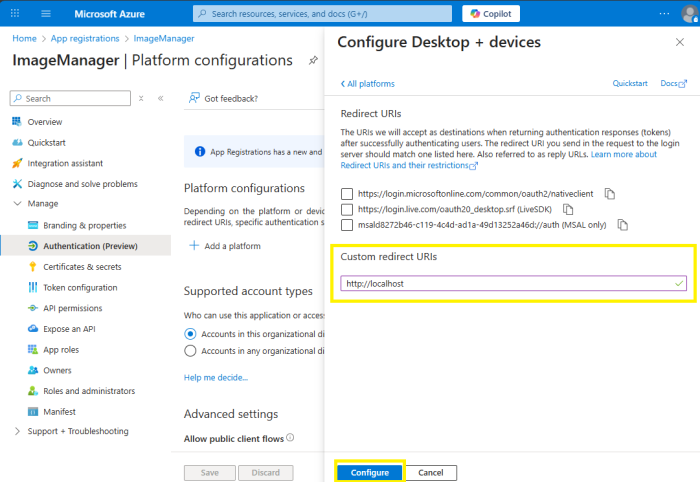Pin the ImageManager page

pos(313,60)
